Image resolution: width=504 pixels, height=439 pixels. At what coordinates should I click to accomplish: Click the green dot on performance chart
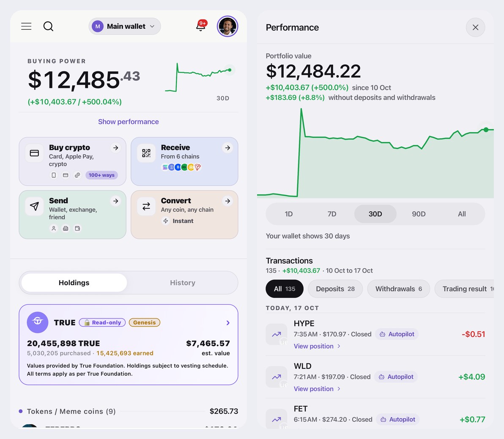tap(486, 130)
